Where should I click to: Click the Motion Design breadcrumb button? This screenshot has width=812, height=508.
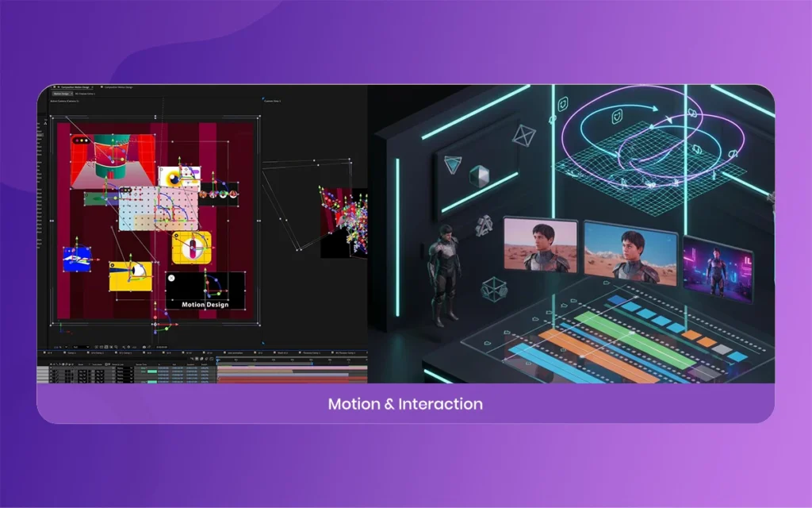tap(62, 94)
